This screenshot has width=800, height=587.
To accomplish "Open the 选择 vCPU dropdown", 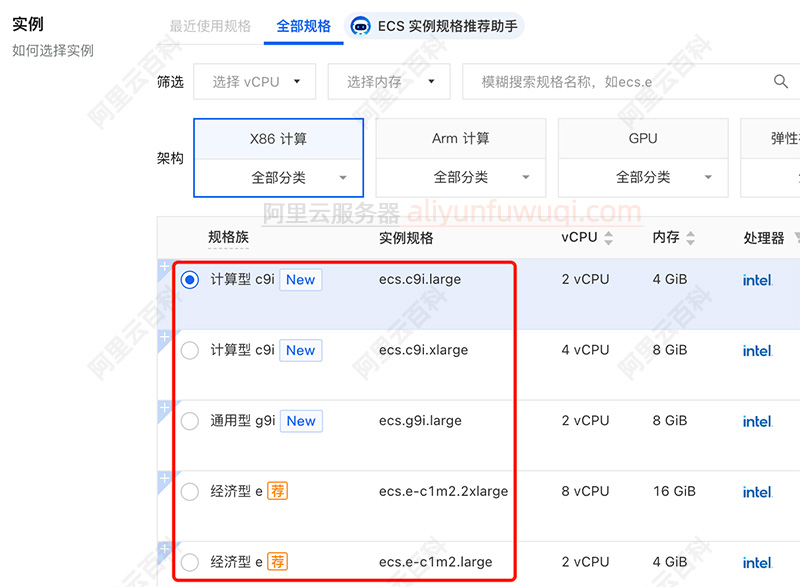I will tap(254, 81).
